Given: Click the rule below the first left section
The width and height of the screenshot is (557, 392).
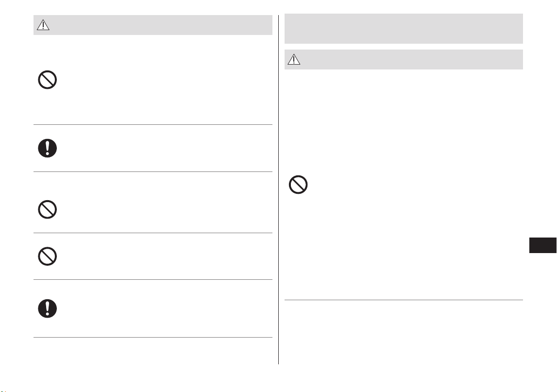Looking at the screenshot, I should click(x=153, y=124).
